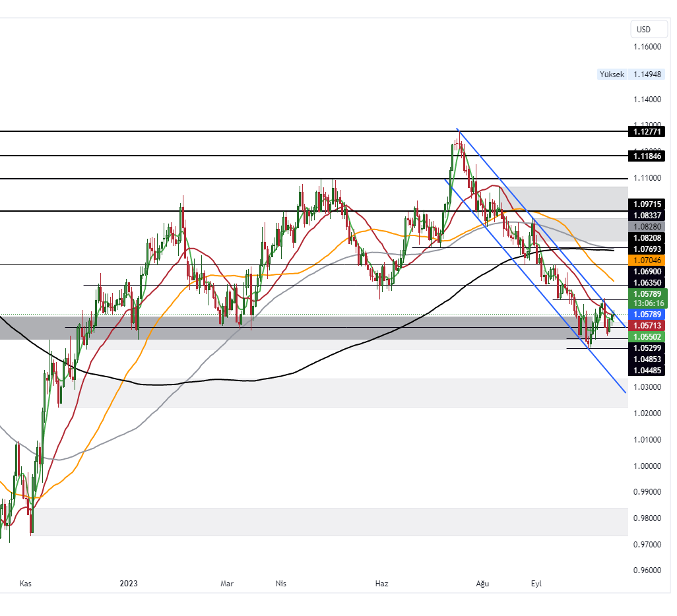Screen dimensions: 677x616
Task: Click the 1.16000 tick on price scale
Action: tap(647, 47)
